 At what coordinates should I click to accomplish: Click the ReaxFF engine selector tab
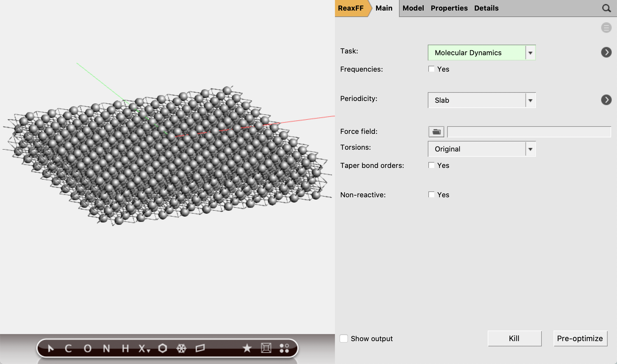pos(351,8)
